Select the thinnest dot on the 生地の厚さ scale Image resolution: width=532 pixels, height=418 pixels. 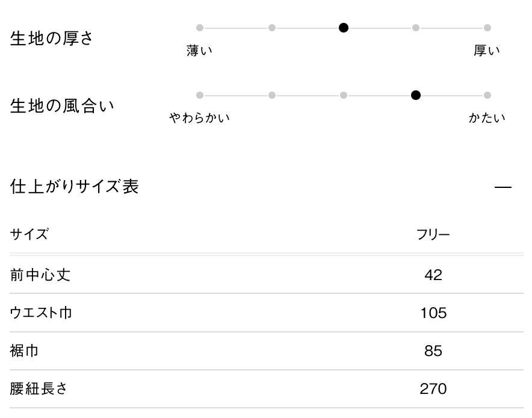(200, 28)
